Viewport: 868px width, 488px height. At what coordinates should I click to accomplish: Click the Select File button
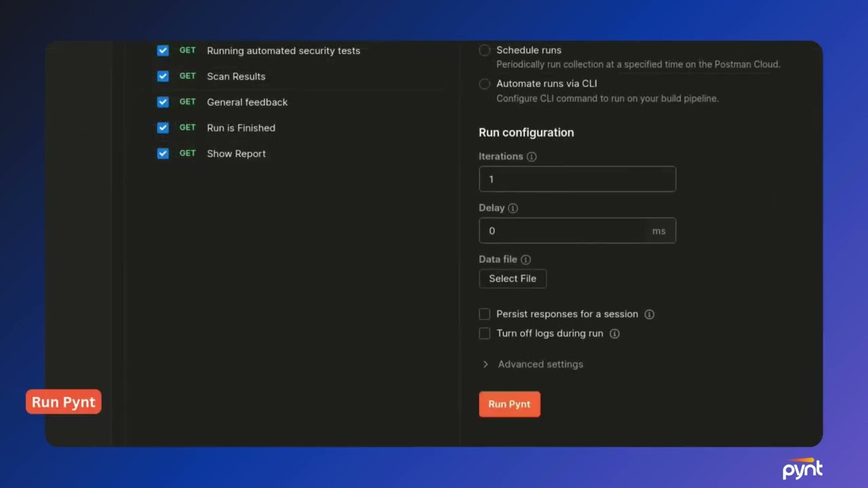[513, 279]
